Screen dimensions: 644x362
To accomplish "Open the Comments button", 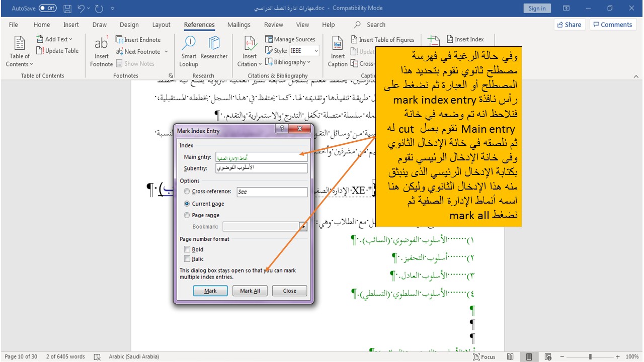I will click(612, 25).
